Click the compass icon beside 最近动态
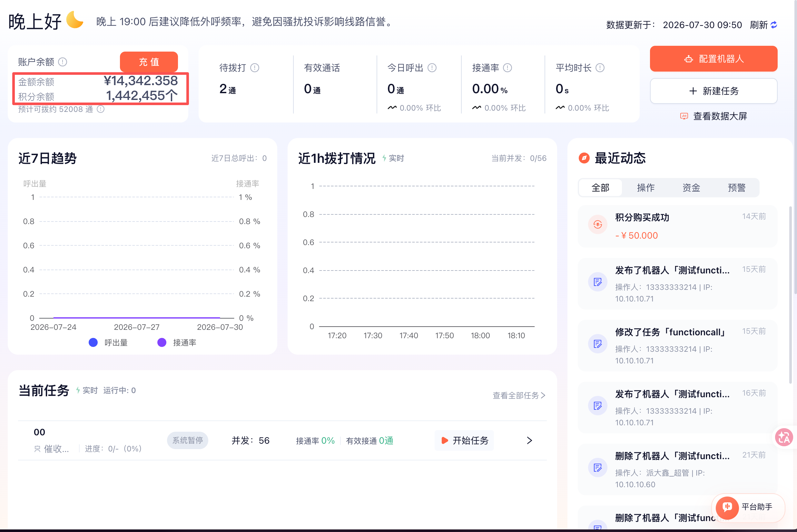 point(584,158)
